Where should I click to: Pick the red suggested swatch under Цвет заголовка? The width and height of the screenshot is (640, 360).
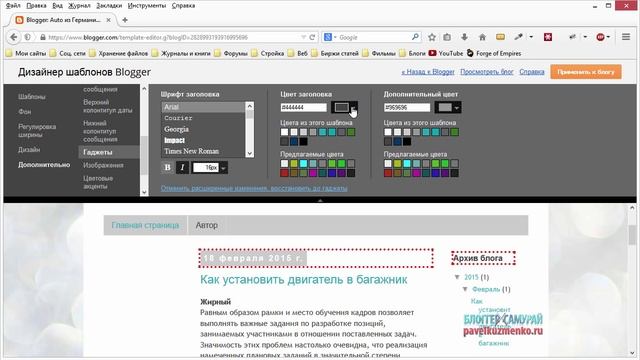[x=284, y=173]
